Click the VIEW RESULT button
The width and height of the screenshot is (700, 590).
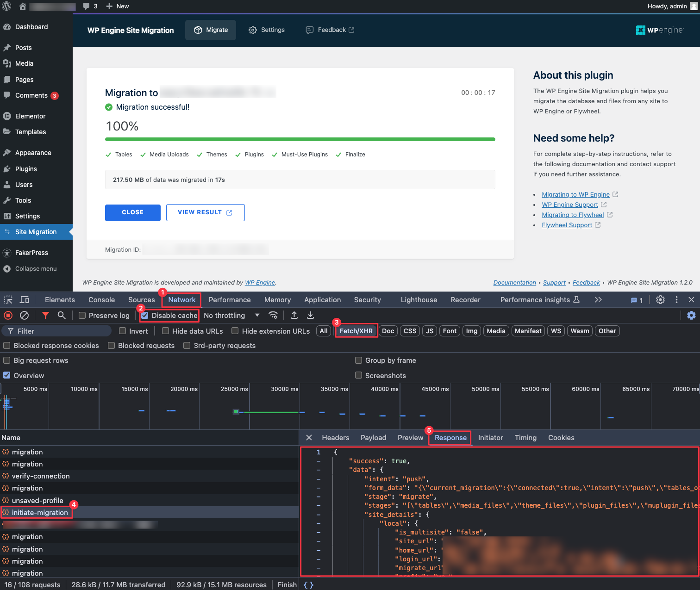pos(205,212)
